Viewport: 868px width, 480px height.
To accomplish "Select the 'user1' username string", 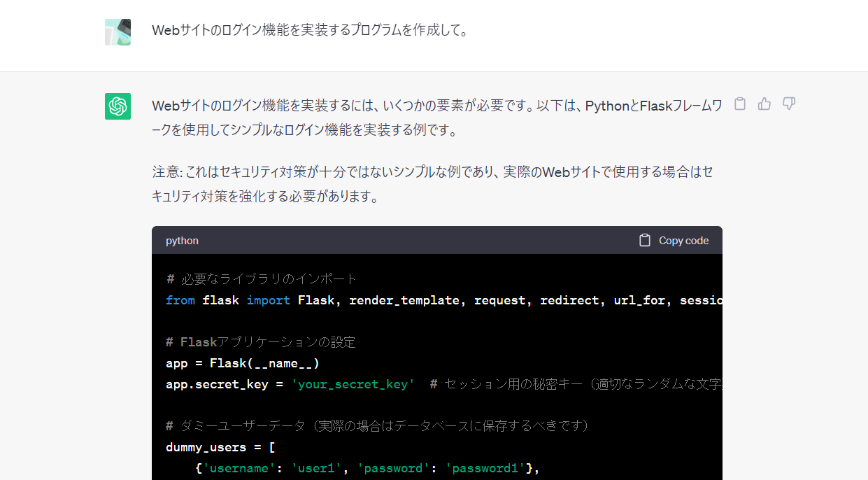I will coord(316,468).
